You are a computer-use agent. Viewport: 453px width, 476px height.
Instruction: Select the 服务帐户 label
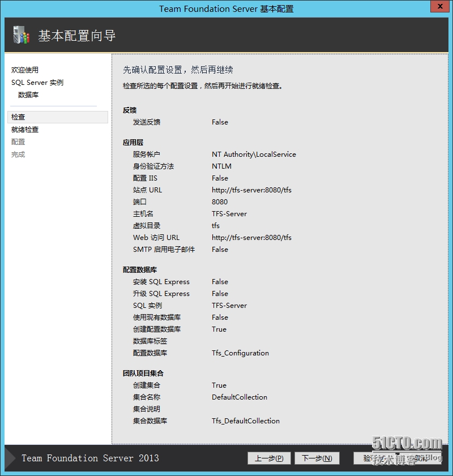click(146, 154)
